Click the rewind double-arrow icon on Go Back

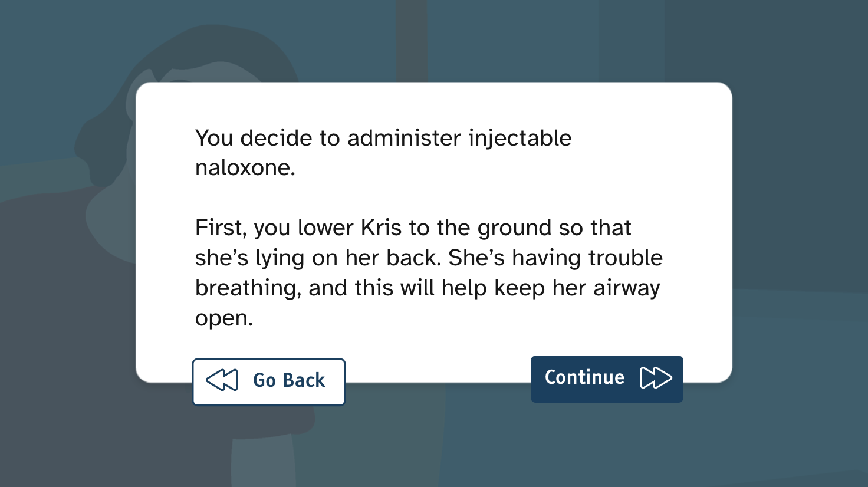222,380
